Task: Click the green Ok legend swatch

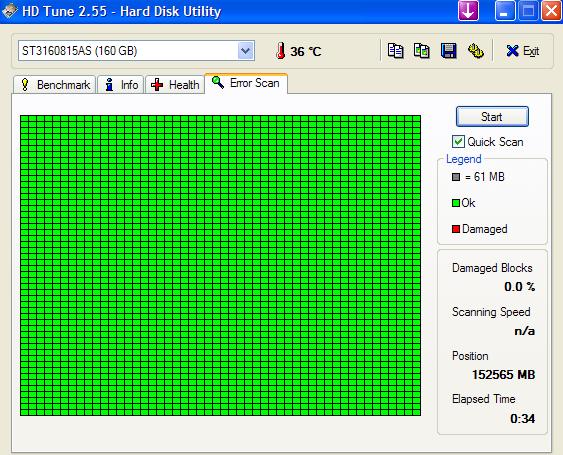Action: (456, 203)
